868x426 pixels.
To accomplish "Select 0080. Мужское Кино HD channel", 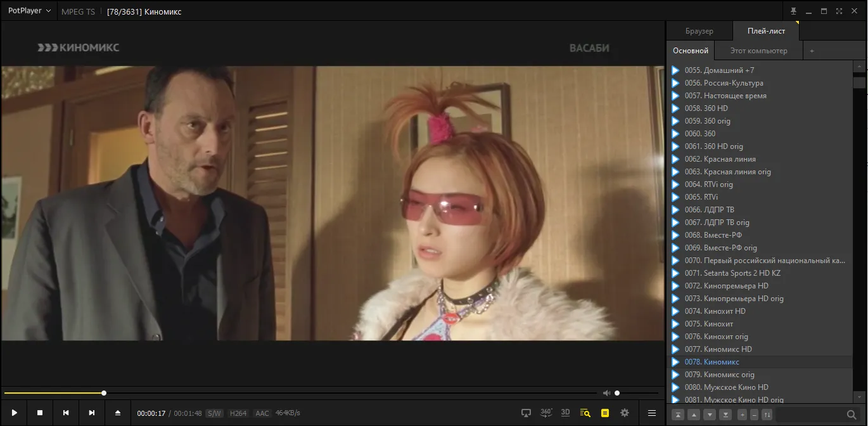I will pos(759,387).
